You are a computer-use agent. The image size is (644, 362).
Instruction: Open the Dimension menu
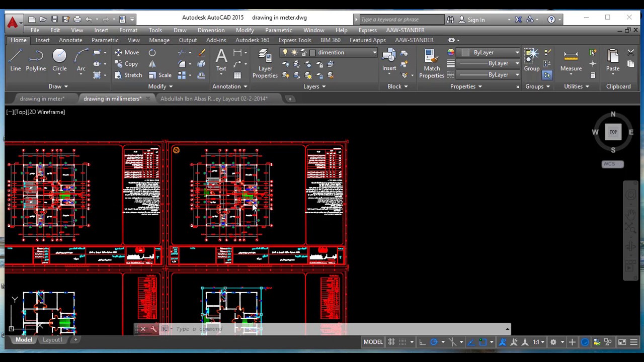pos(211,30)
